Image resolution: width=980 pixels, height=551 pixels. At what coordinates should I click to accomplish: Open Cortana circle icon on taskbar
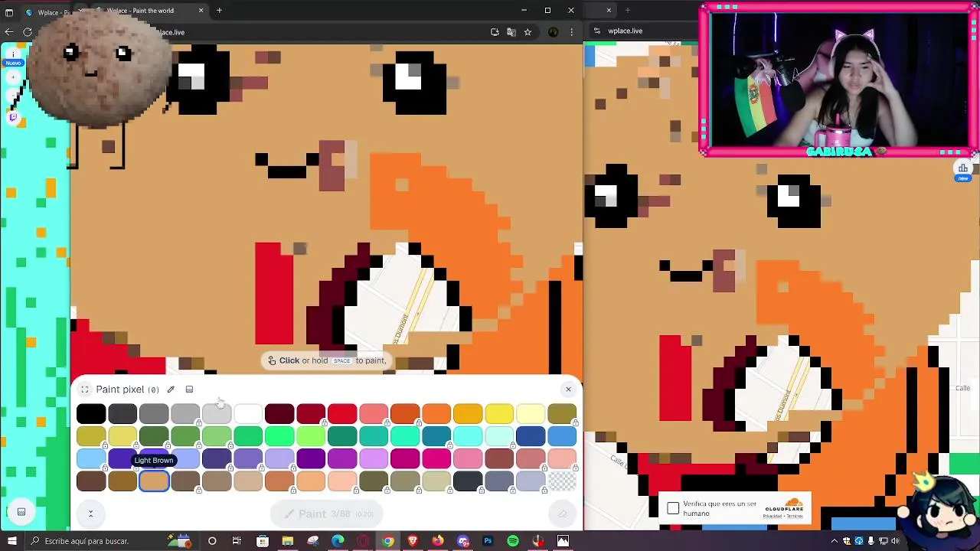[x=212, y=541]
